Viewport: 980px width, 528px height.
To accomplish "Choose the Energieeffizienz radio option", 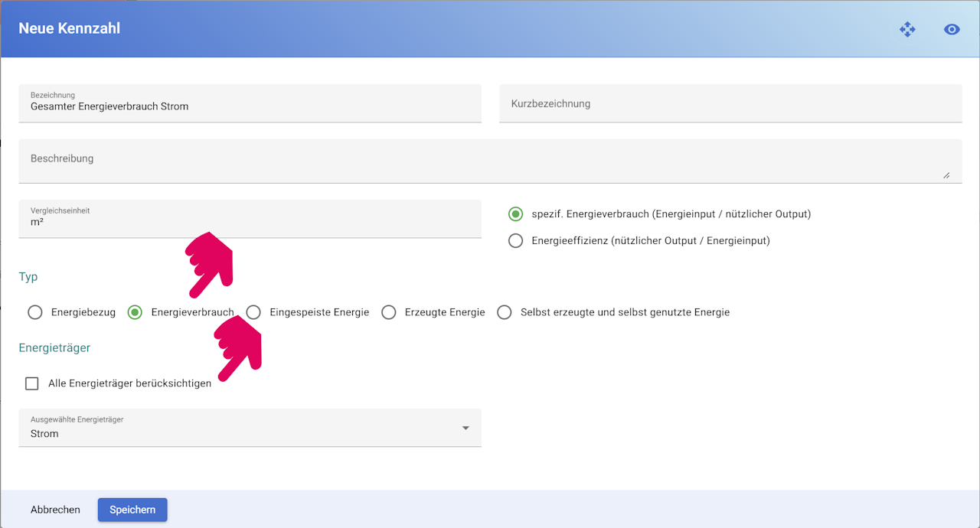I will coord(516,240).
